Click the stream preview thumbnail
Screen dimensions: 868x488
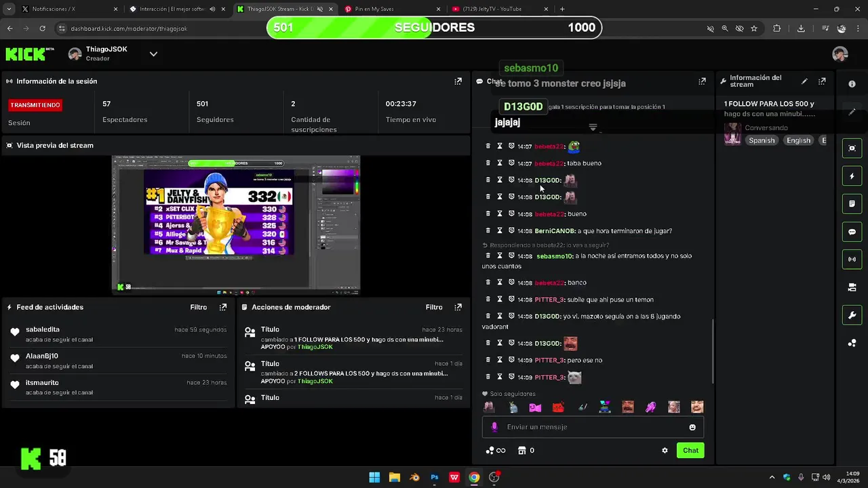236,225
